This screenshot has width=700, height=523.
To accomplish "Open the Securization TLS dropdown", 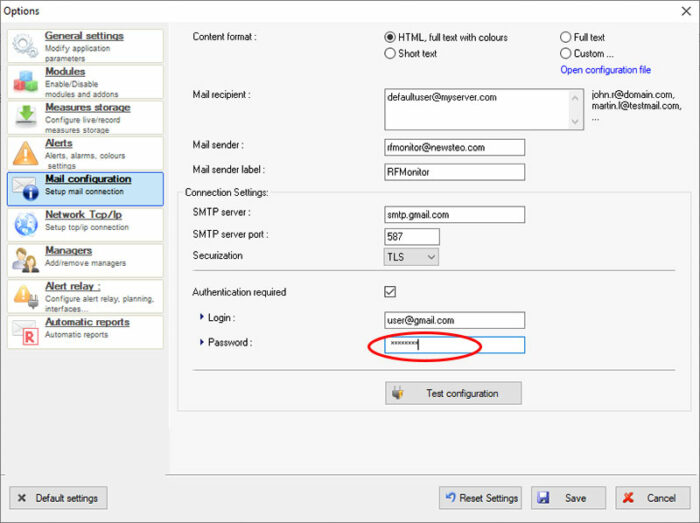I will (411, 257).
